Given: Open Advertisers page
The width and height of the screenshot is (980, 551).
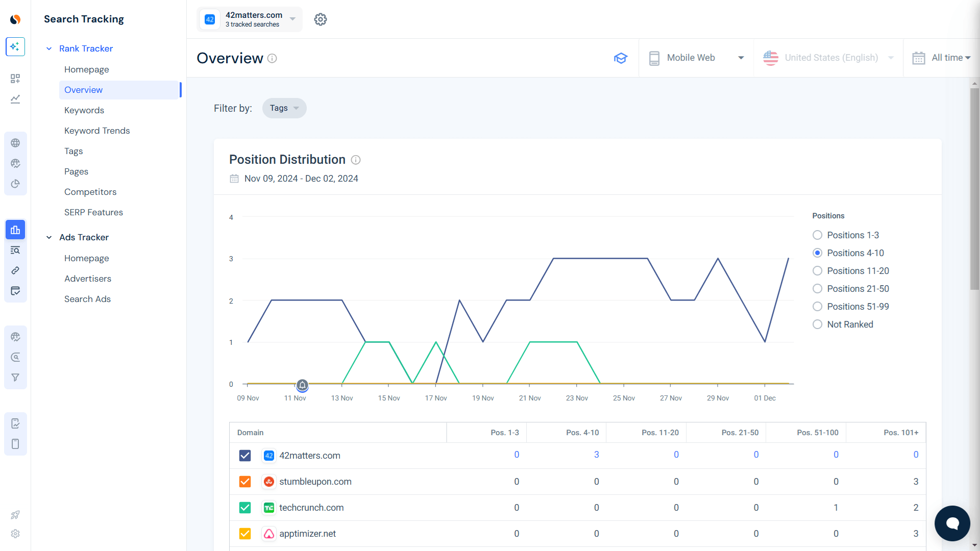Looking at the screenshot, I should click(88, 279).
